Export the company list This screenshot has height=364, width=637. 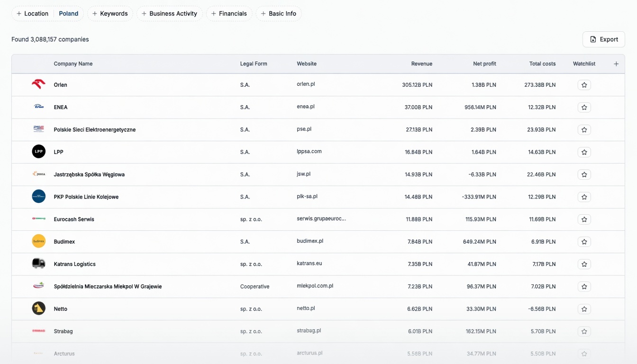pyautogui.click(x=603, y=39)
